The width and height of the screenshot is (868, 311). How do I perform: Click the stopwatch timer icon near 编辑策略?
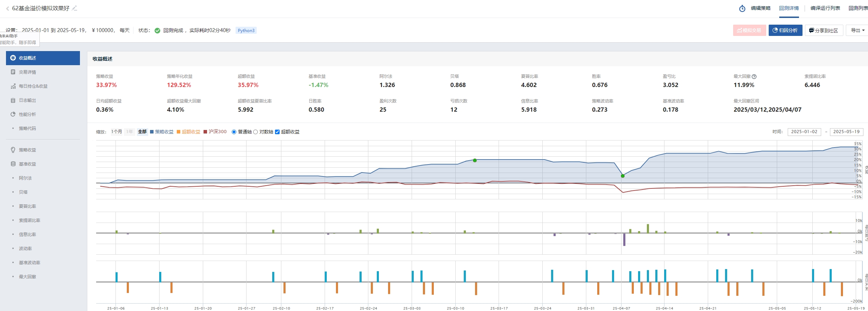(x=742, y=8)
